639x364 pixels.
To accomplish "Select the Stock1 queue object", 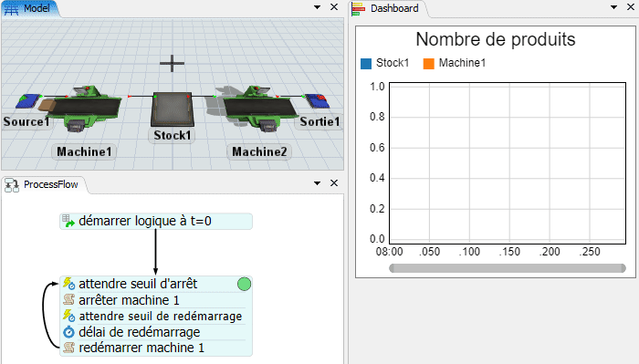I will point(172,109).
